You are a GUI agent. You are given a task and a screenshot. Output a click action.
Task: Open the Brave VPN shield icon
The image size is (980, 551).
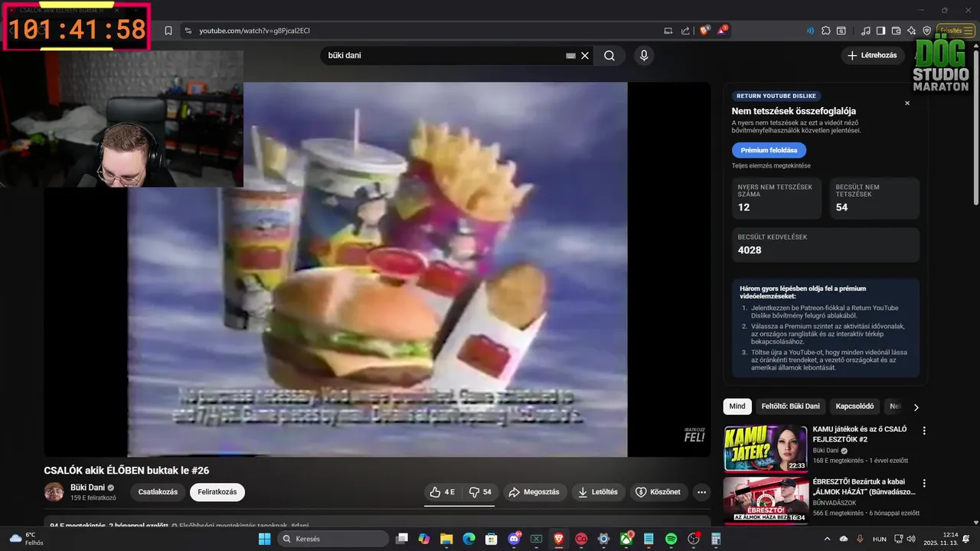pyautogui.click(x=926, y=31)
